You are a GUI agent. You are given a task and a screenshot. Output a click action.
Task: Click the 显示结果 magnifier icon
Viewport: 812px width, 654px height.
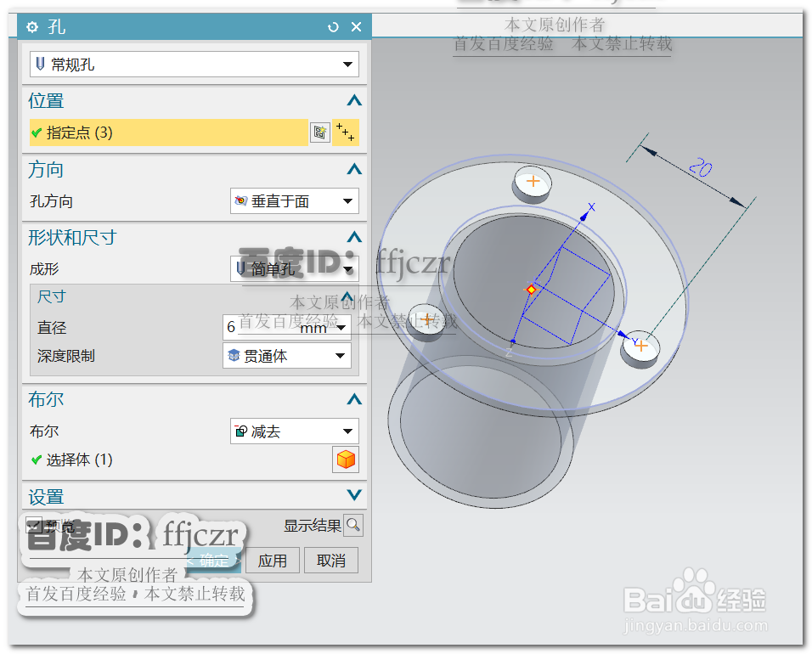pos(353,525)
